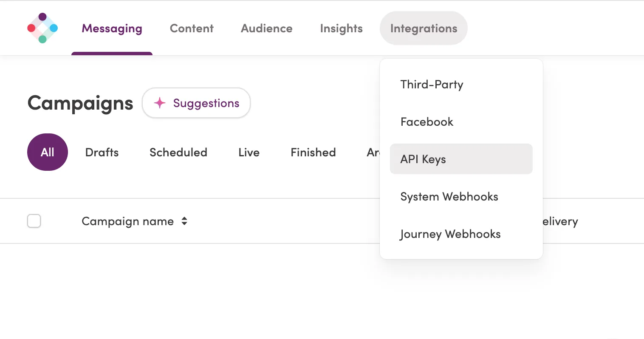Open the Insights navigation tab
644x339 pixels.
tap(341, 28)
